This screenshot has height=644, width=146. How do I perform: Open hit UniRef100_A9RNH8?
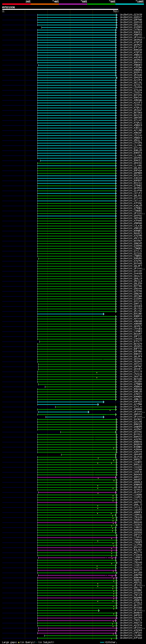click(131, 409)
